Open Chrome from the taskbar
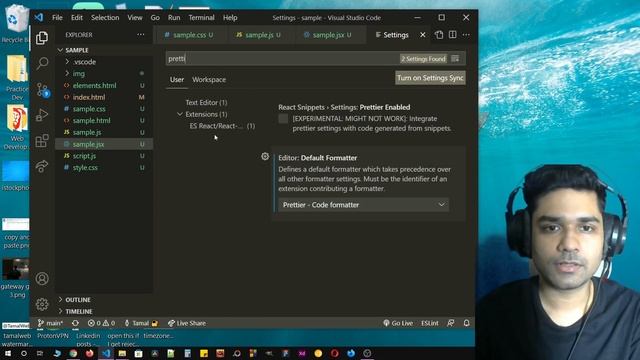Image resolution: width=640 pixels, height=360 pixels. (73, 353)
